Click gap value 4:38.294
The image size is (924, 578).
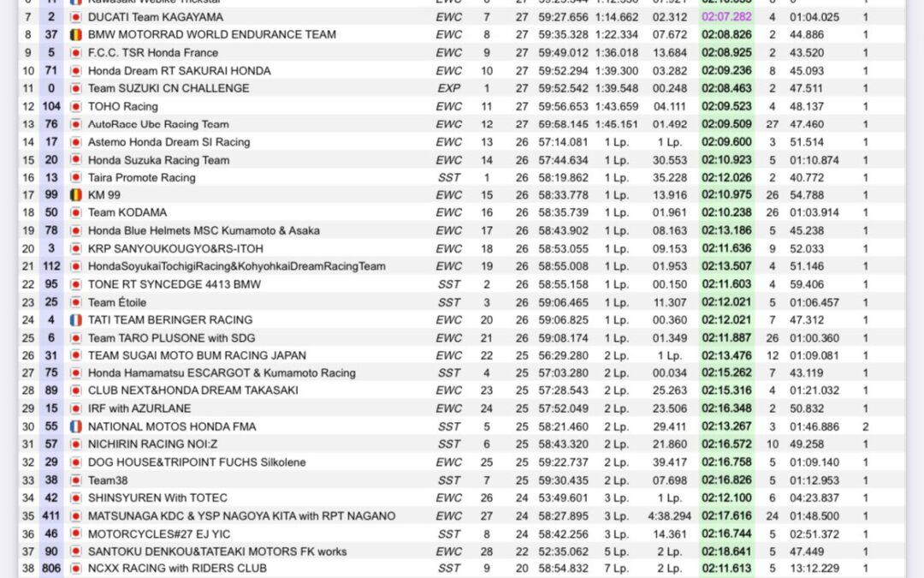pos(669,516)
